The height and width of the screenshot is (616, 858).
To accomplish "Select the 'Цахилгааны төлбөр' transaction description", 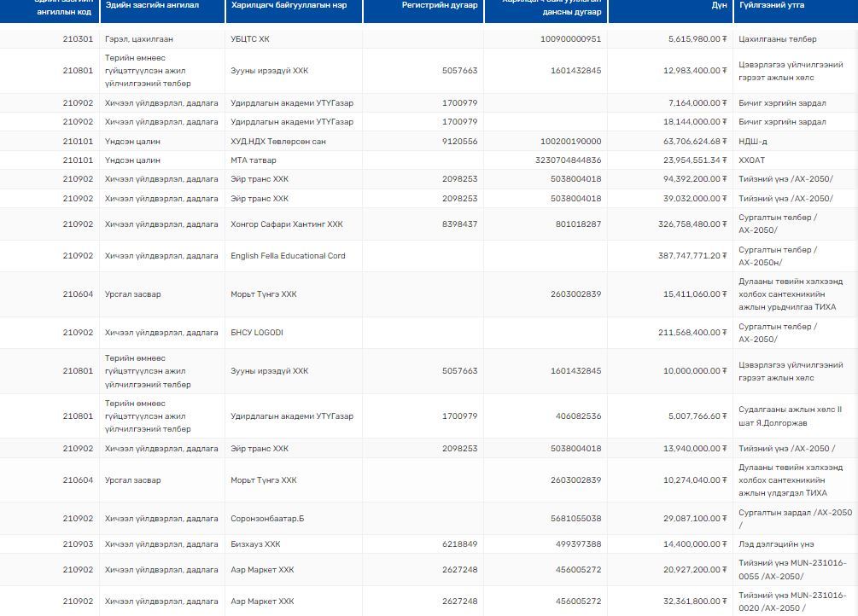I will click(777, 39).
